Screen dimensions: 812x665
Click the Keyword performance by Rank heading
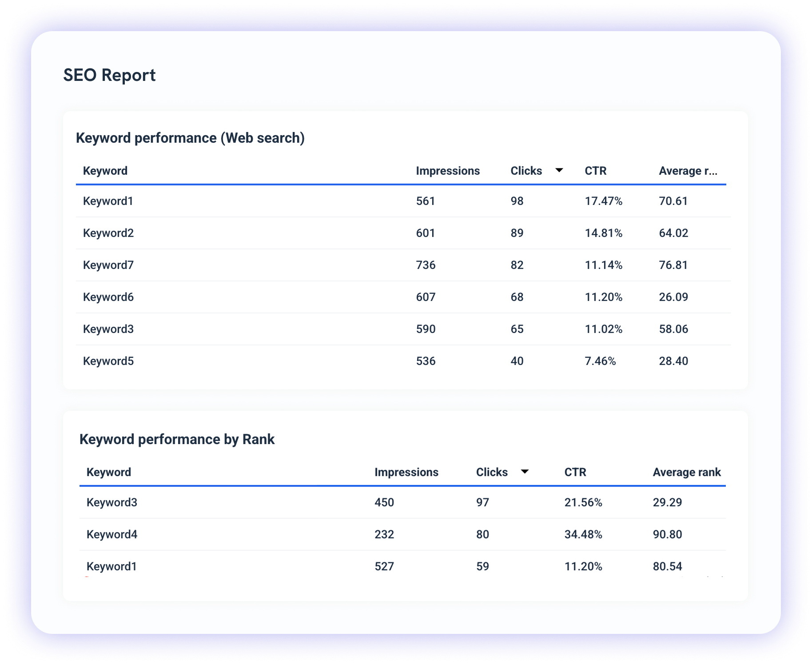pyautogui.click(x=177, y=439)
